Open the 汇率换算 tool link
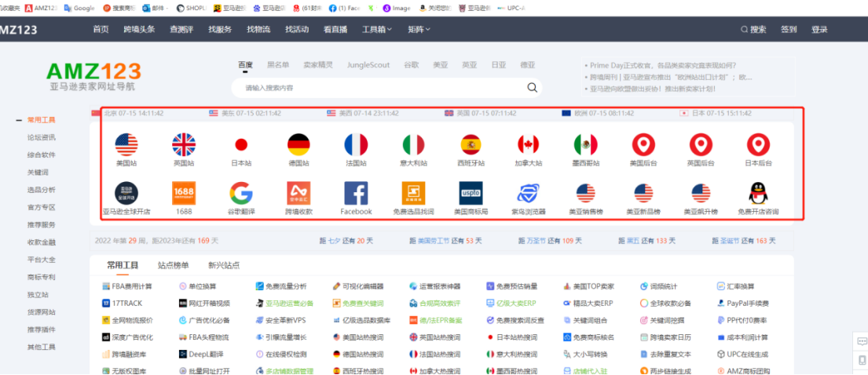This screenshot has height=375, width=868. (x=736, y=286)
